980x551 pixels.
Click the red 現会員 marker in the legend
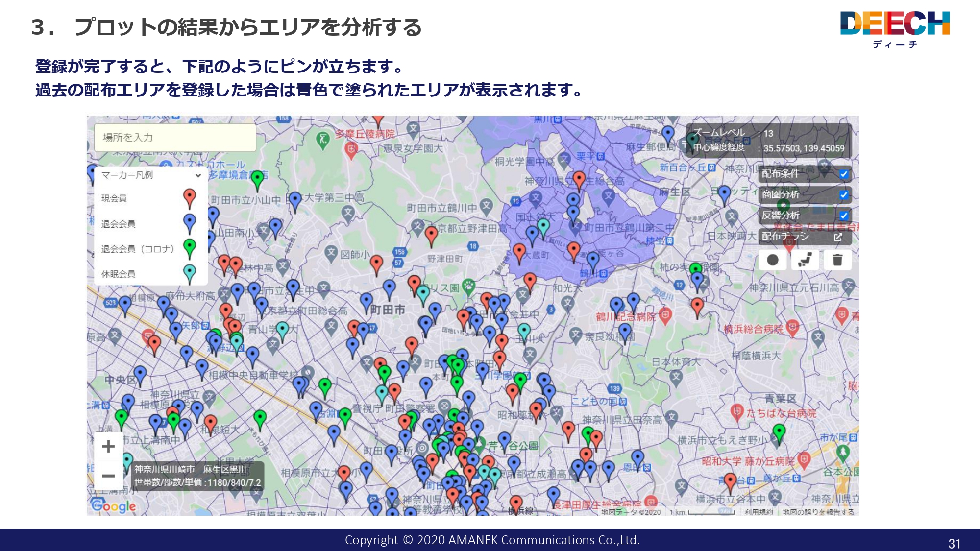[x=191, y=197]
